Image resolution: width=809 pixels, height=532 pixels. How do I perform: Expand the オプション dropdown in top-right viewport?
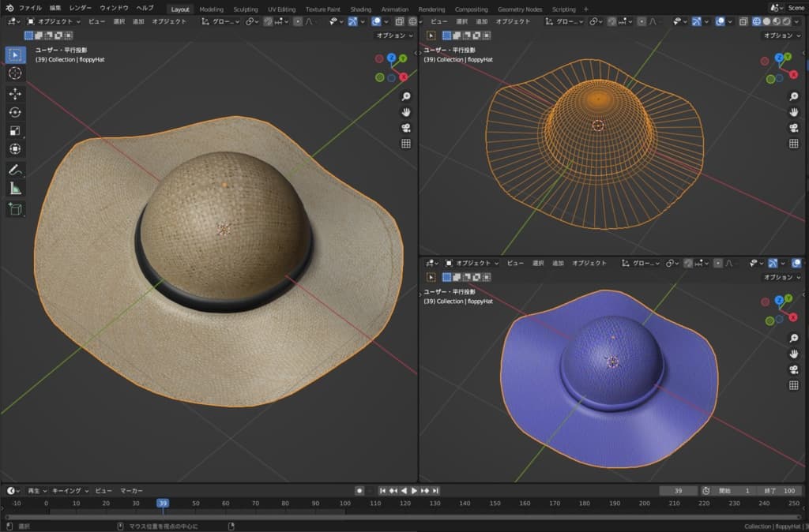[x=782, y=36]
